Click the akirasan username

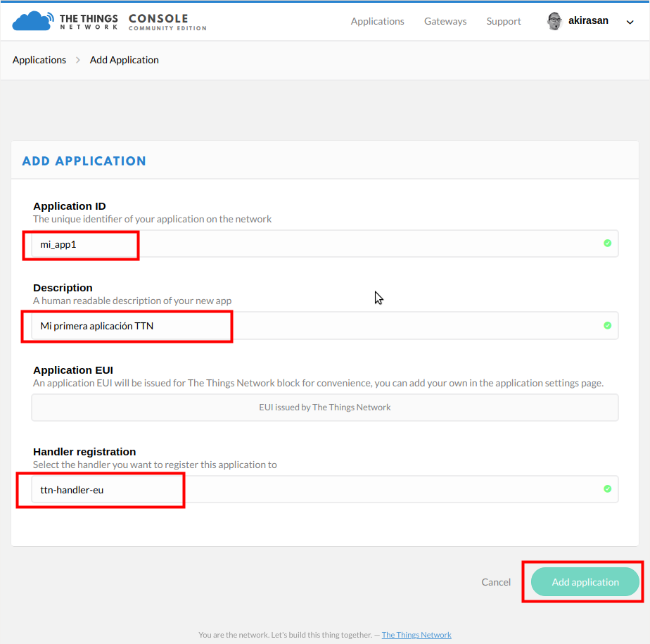tap(588, 20)
